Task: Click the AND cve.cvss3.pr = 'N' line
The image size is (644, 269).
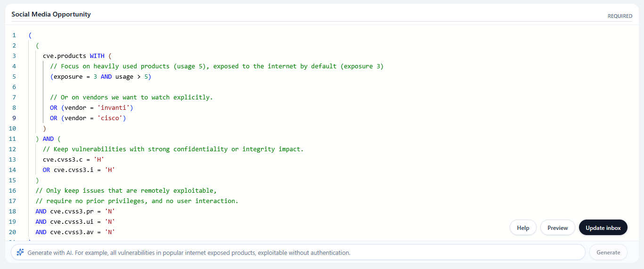Action: click(x=75, y=211)
